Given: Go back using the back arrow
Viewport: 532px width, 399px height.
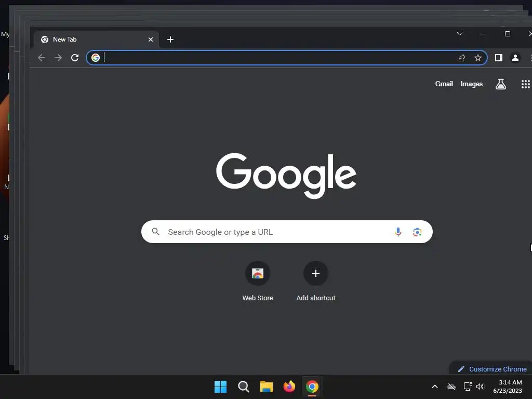Looking at the screenshot, I should 42,58.
